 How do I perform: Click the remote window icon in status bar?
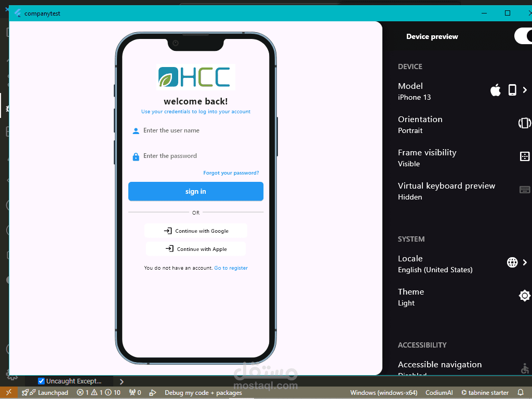pyautogui.click(x=8, y=393)
